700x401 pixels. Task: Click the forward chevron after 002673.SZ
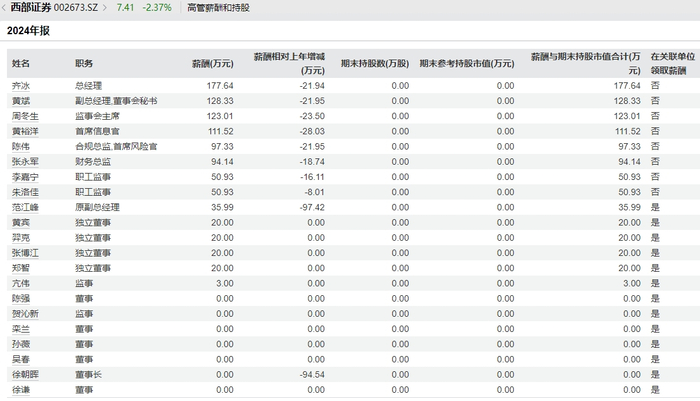pyautogui.click(x=105, y=8)
